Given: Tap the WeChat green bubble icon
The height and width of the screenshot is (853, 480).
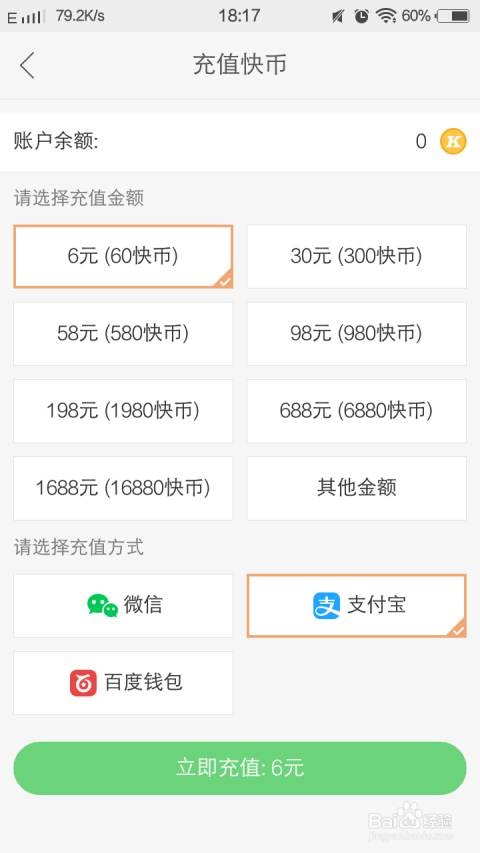Looking at the screenshot, I should coord(102,605).
